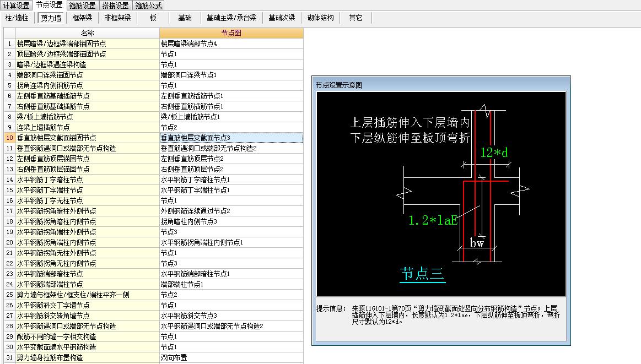Select row 右侧垂直筋基础插筋节点
This screenshot has width=641, height=364.
point(88,106)
